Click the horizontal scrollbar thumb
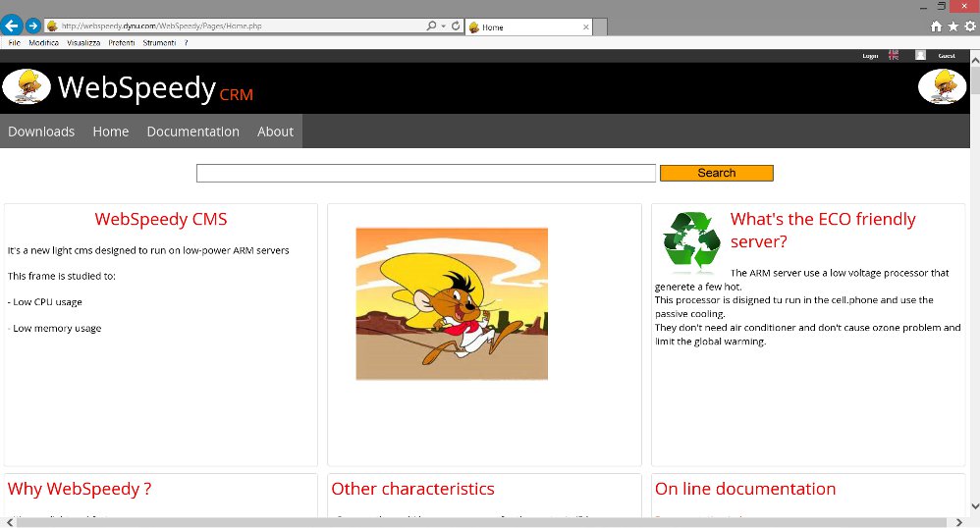The width and height of the screenshot is (980, 528). pos(481,522)
